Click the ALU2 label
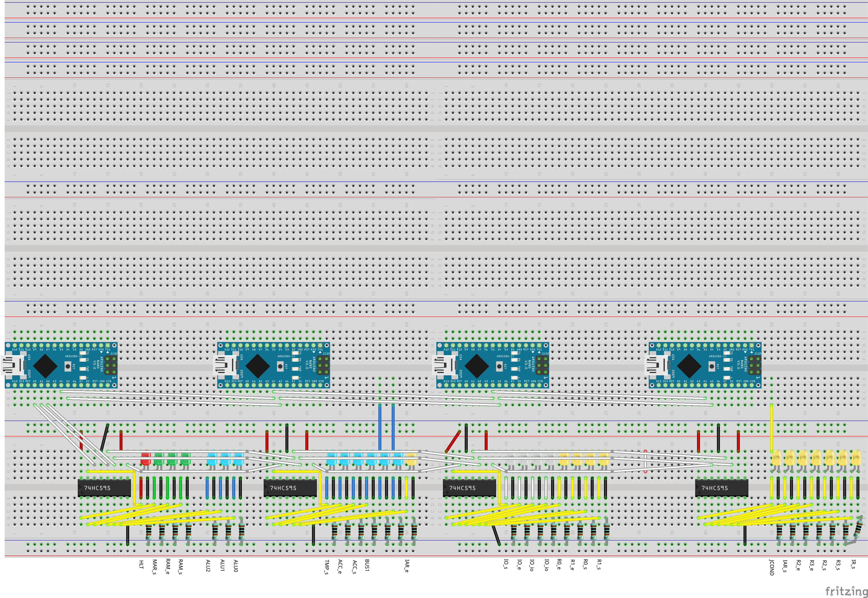This screenshot has width=868, height=598. coord(208,566)
